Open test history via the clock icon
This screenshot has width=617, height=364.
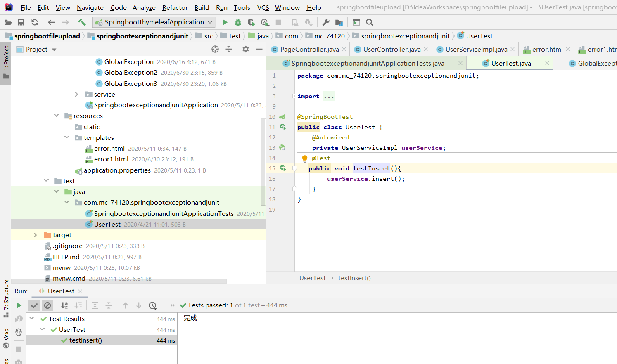click(x=153, y=305)
